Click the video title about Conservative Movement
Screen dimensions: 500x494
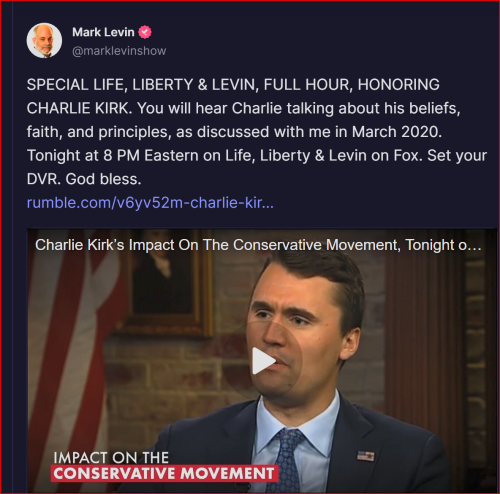click(x=258, y=245)
